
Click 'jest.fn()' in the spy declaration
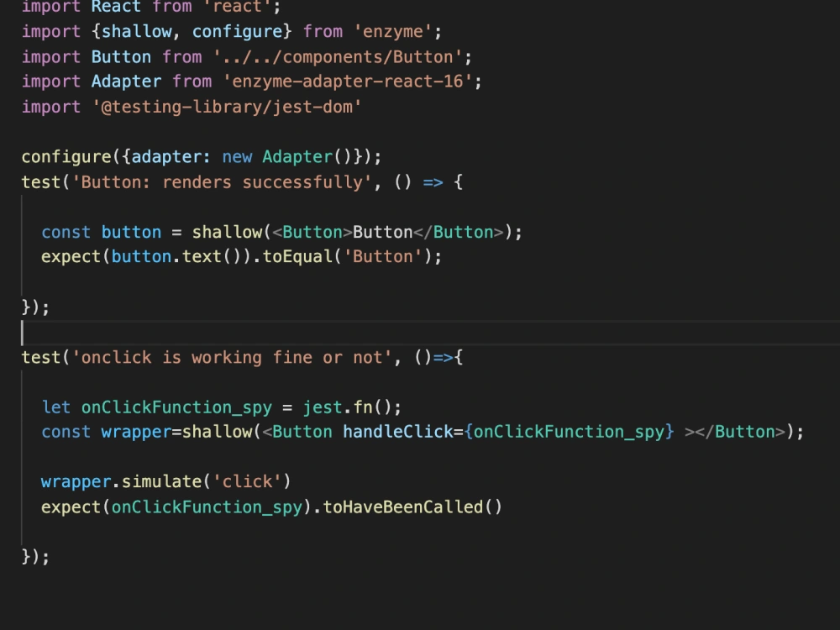tap(347, 407)
